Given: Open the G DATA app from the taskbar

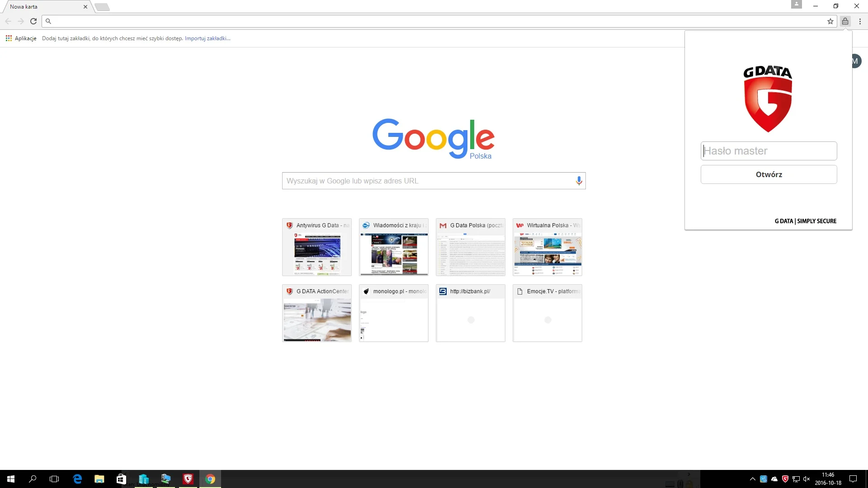Looking at the screenshot, I should click(x=188, y=479).
